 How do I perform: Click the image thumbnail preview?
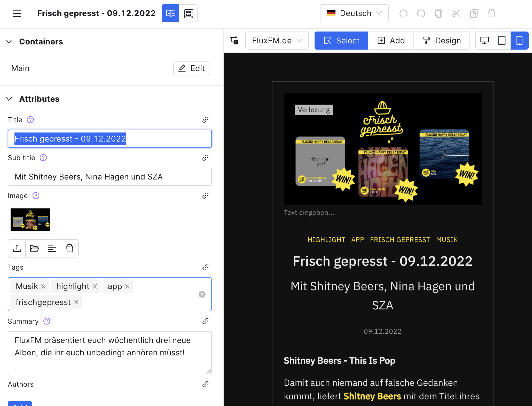pos(30,220)
